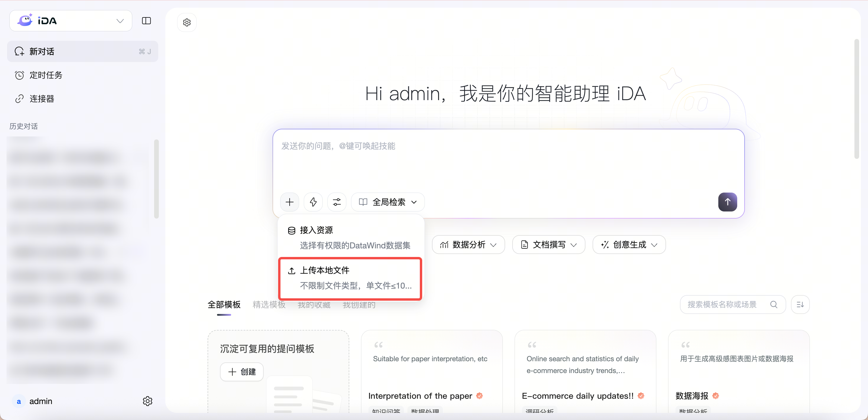
Task: Click the plus attach button in chat box
Action: coord(289,202)
